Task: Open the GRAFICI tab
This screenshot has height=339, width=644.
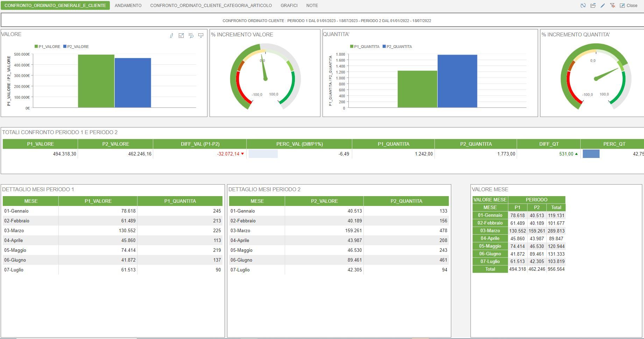Action: pos(289,6)
